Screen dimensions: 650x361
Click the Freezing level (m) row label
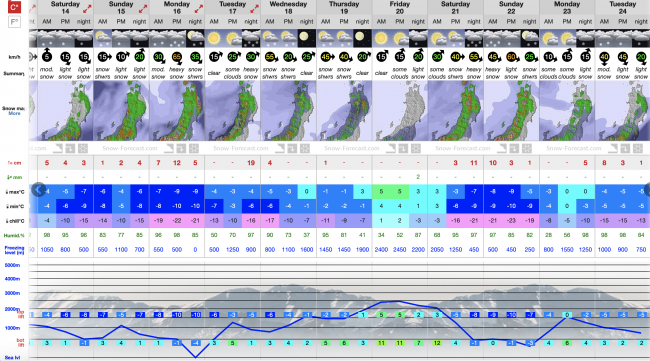[x=15, y=250]
